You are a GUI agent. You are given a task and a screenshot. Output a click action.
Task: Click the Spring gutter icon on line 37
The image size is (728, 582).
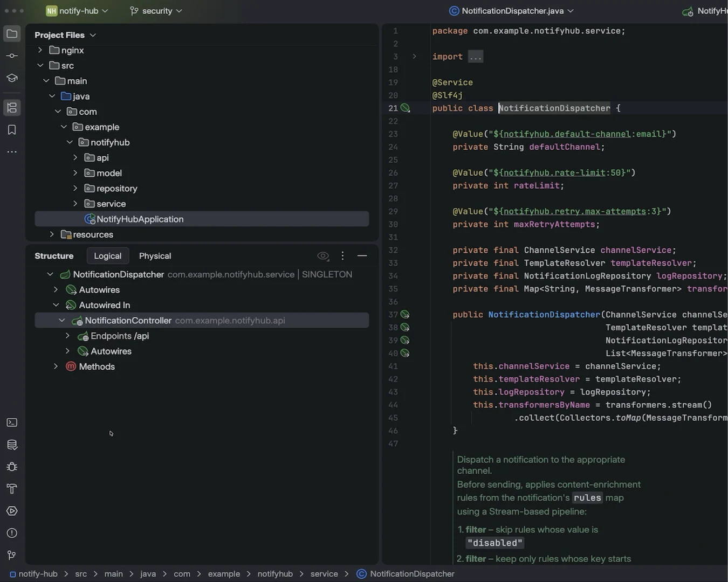pyautogui.click(x=405, y=315)
